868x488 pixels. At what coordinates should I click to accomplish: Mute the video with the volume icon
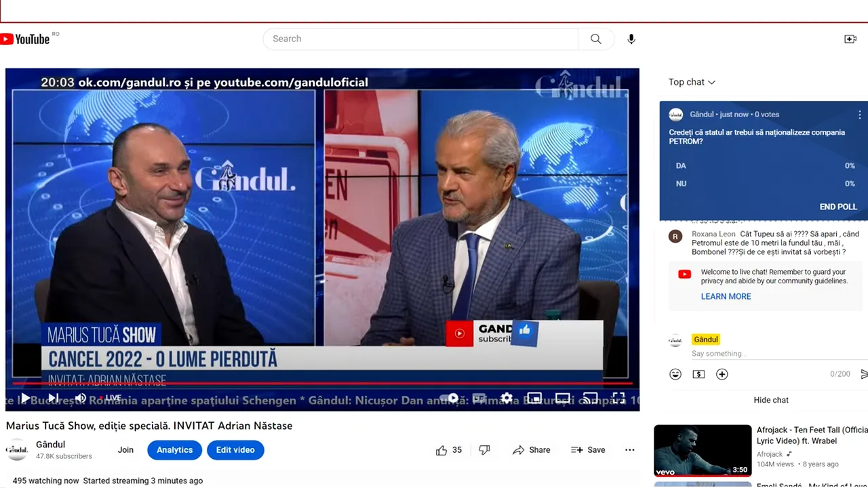(x=81, y=398)
